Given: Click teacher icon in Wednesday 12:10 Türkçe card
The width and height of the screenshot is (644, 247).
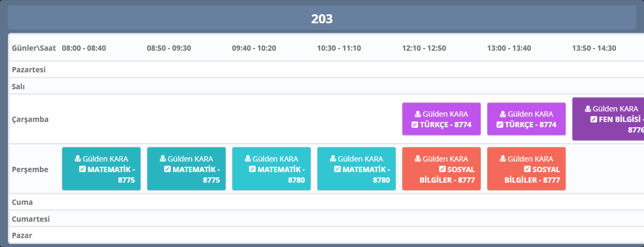Looking at the screenshot, I should [418, 114].
